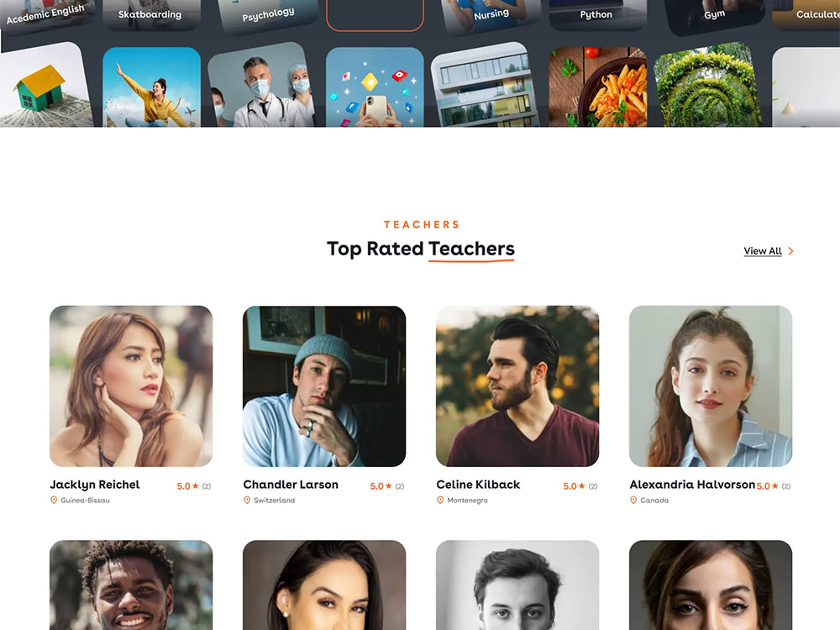Click the location pin next to Guinea-Bissau
The image size is (840, 630).
[x=54, y=500]
